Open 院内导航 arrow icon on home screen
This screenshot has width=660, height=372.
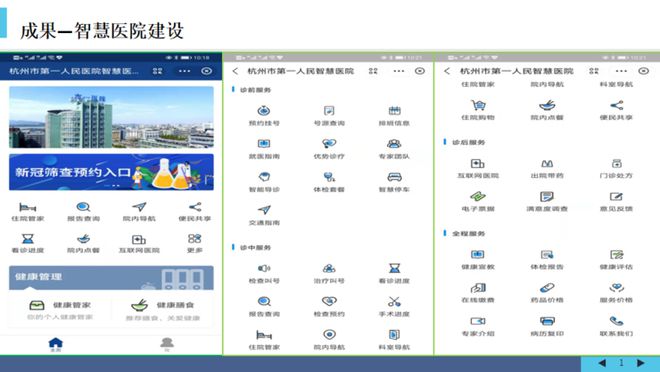pyautogui.click(x=139, y=207)
